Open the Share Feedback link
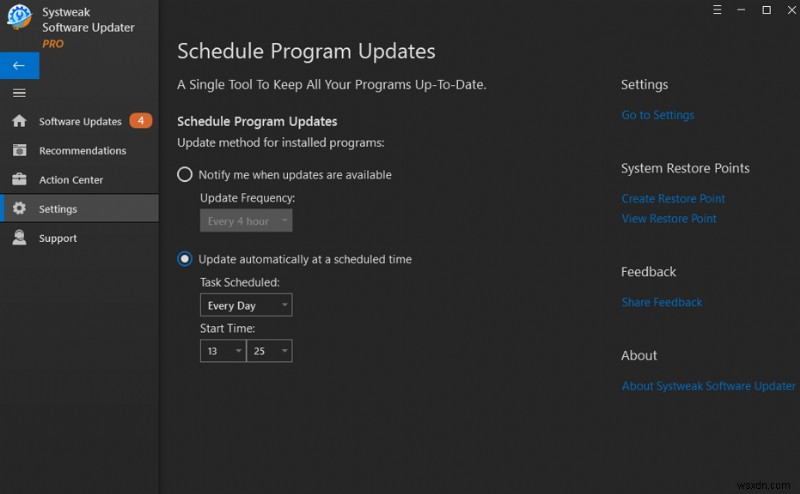Viewport: 800px width, 494px height. [x=661, y=302]
